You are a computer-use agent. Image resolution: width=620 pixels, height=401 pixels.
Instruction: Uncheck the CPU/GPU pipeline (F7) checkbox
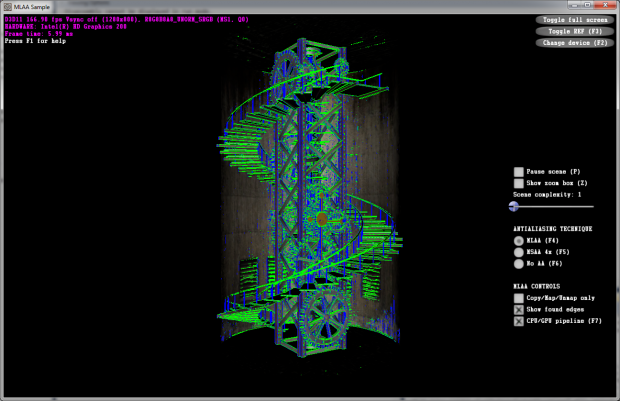(x=518, y=322)
